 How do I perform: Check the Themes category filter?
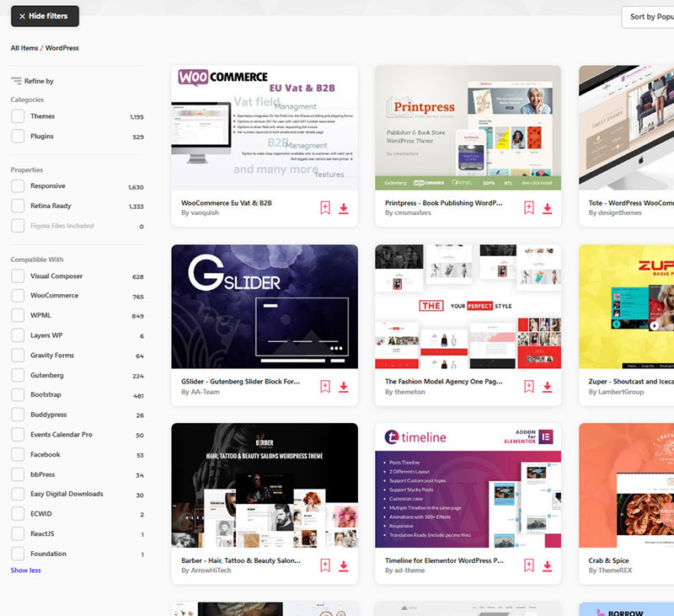click(x=18, y=116)
